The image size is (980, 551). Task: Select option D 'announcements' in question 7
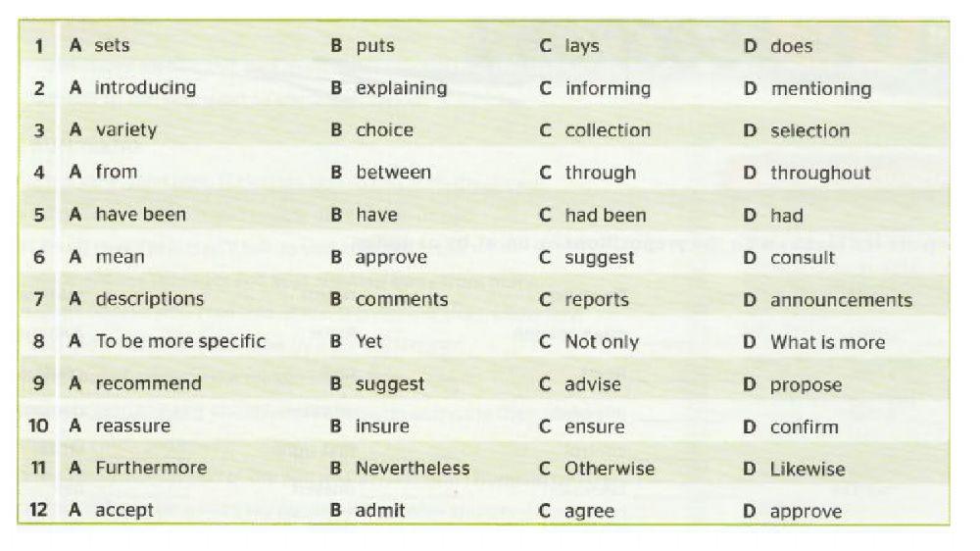[840, 300]
